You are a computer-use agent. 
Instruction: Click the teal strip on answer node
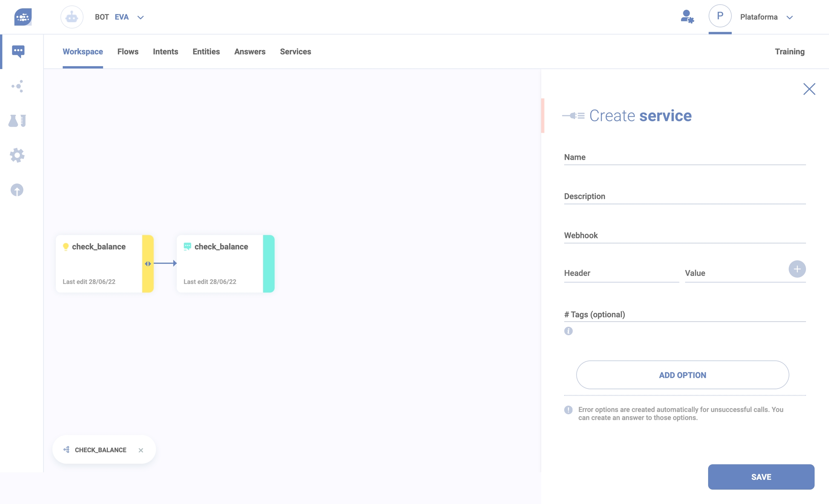269,264
